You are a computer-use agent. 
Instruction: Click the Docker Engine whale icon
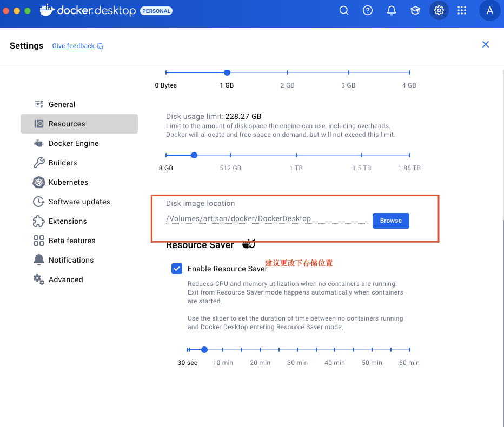39,143
